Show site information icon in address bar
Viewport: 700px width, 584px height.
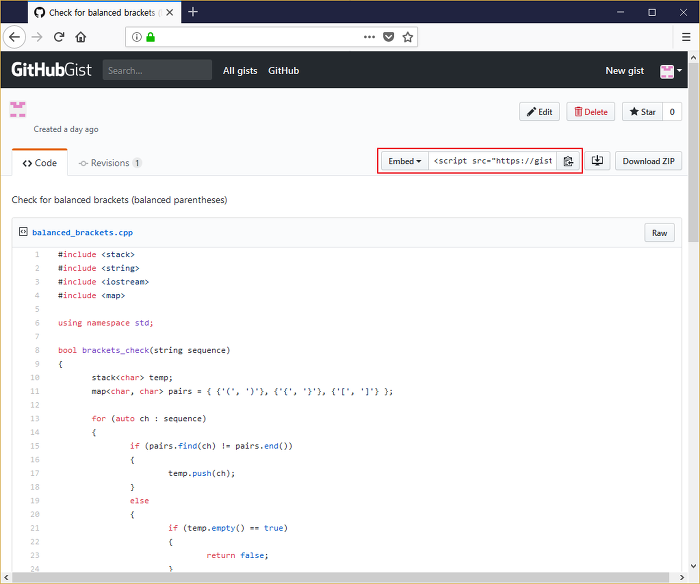click(137, 37)
